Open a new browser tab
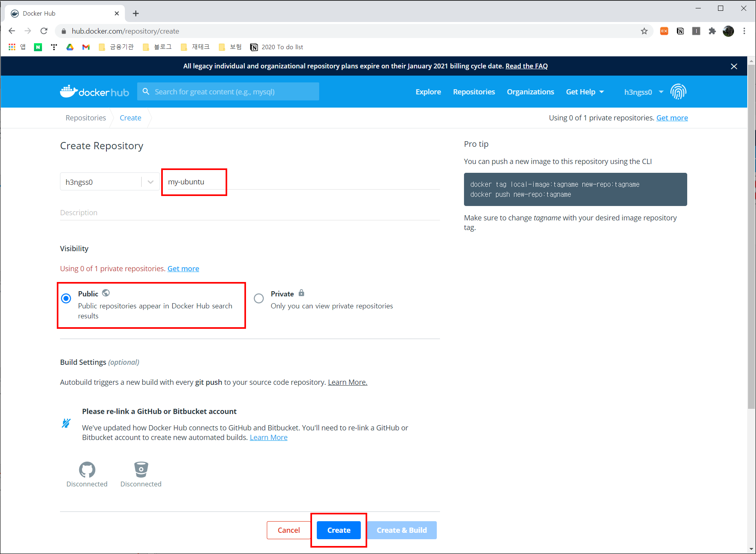Screen dimensions: 756x554 136,14
